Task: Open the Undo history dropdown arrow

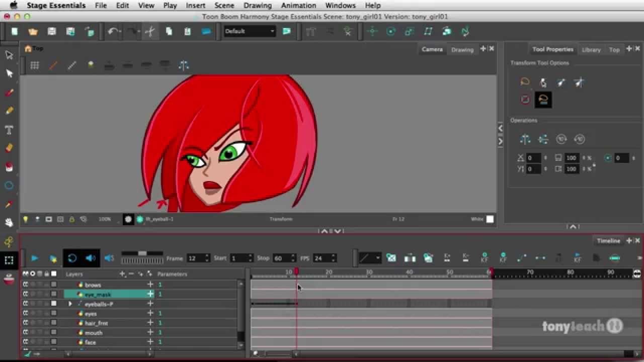Action: (x=120, y=31)
